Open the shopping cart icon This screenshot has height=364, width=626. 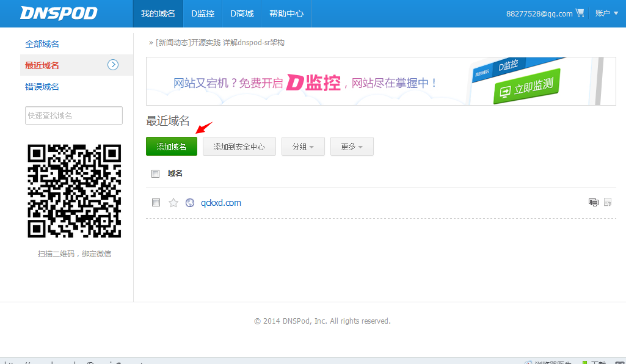click(x=580, y=13)
